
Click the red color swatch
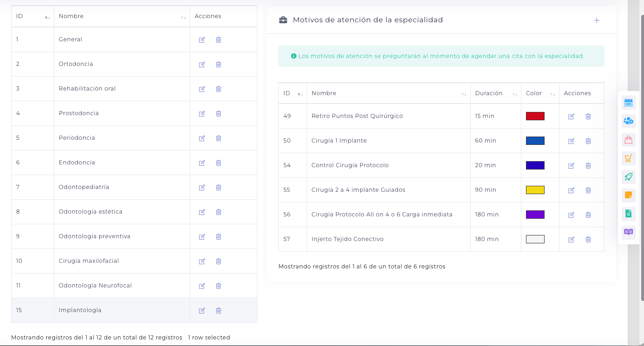tap(535, 116)
